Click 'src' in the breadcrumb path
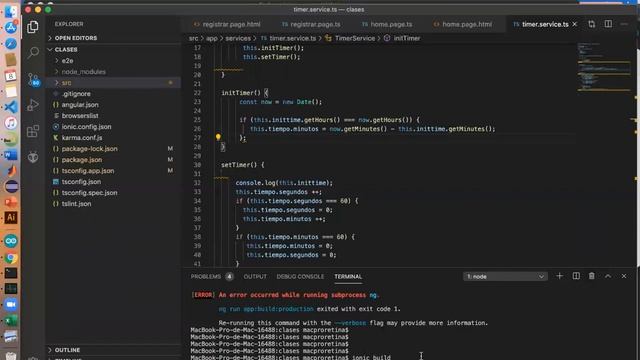Screen dimensions: 640x360 (x=193, y=38)
